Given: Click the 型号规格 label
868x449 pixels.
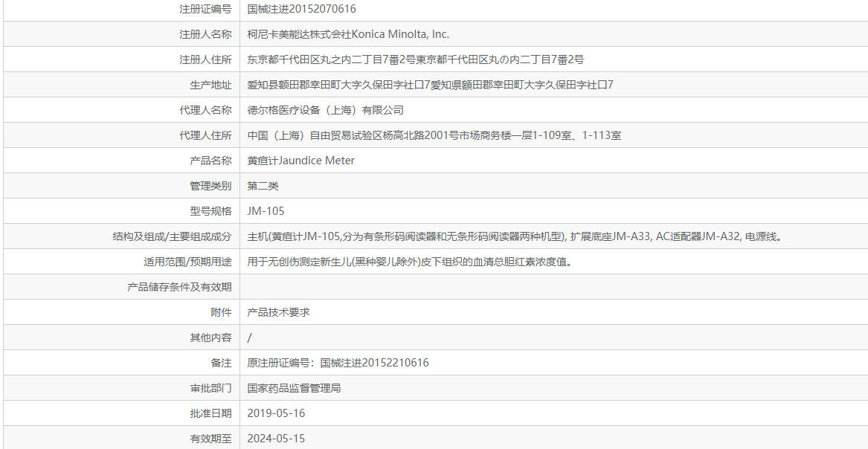Looking at the screenshot, I should coord(211,211).
